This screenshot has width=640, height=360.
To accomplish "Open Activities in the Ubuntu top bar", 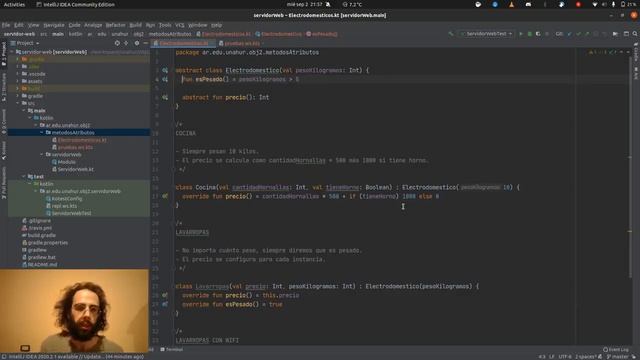I will 14,4.
